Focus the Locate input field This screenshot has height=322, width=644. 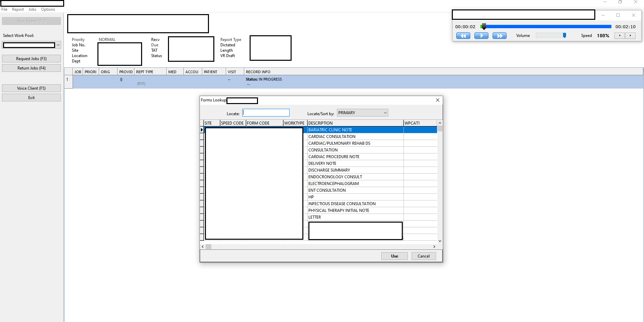point(266,113)
